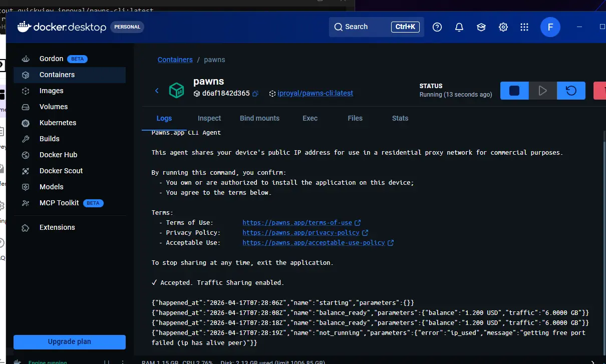Screen dimensions: 606x364
Task: Copy container ID d6af1842d365
Action: [255, 94]
